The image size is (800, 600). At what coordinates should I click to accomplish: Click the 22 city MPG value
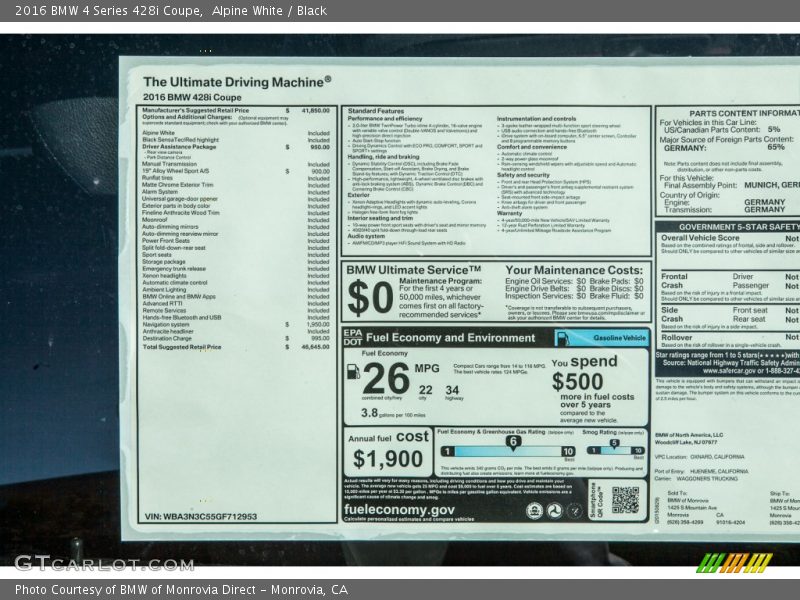click(426, 390)
